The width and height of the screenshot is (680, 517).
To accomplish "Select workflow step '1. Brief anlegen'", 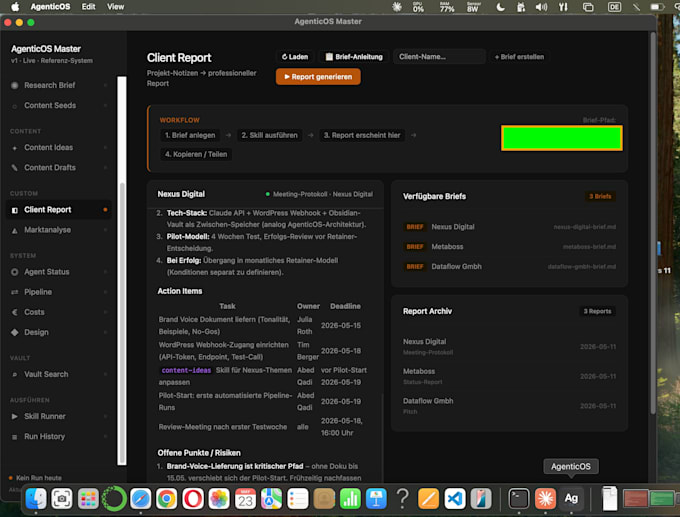I will [190, 135].
